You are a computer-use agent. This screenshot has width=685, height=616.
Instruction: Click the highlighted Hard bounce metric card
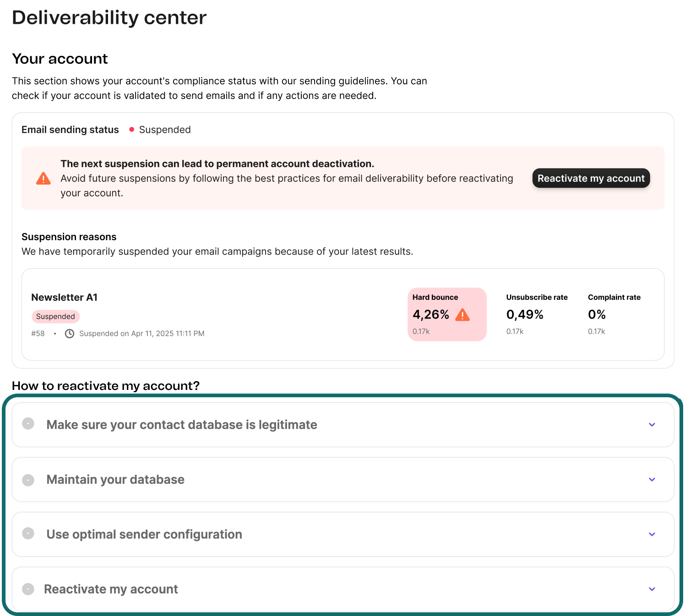(x=447, y=314)
